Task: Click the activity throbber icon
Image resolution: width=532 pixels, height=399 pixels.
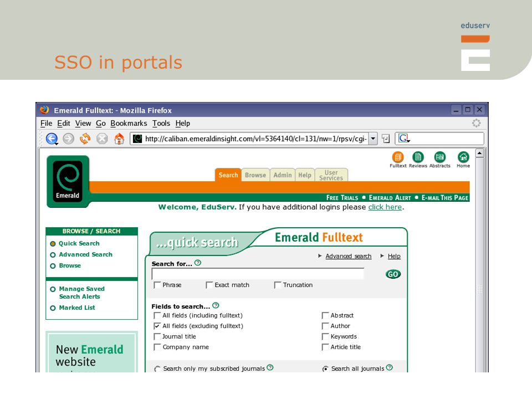Action: tap(477, 123)
